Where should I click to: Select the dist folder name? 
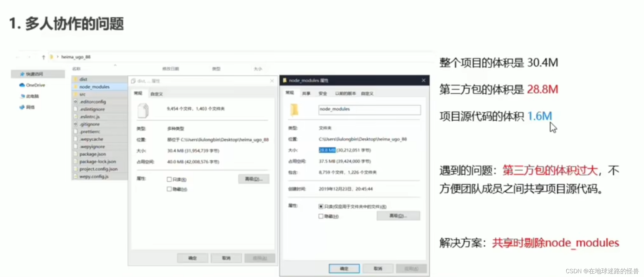click(83, 79)
